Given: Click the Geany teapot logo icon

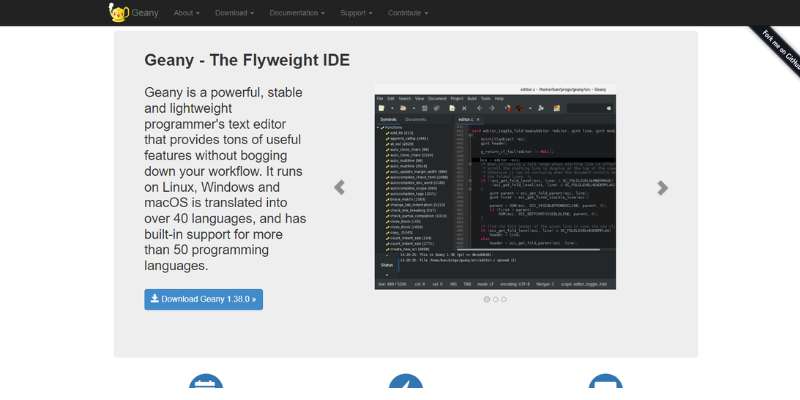Looking at the screenshot, I should click(x=118, y=13).
